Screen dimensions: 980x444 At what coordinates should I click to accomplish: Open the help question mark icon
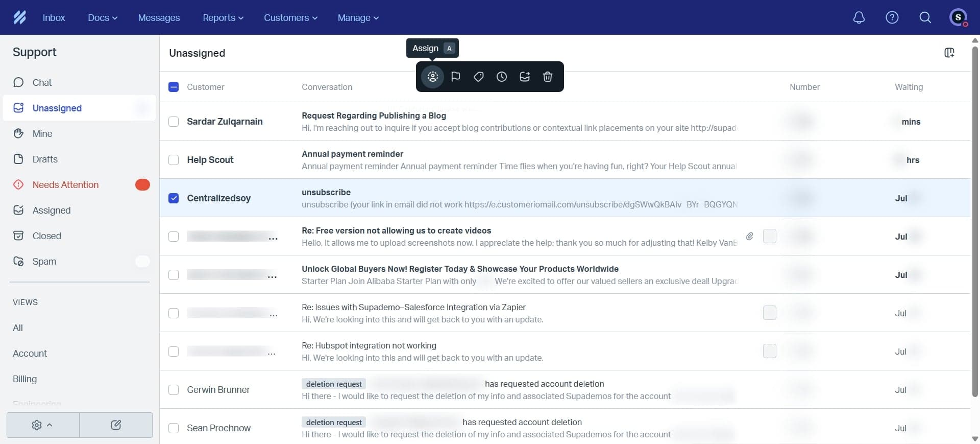click(892, 17)
